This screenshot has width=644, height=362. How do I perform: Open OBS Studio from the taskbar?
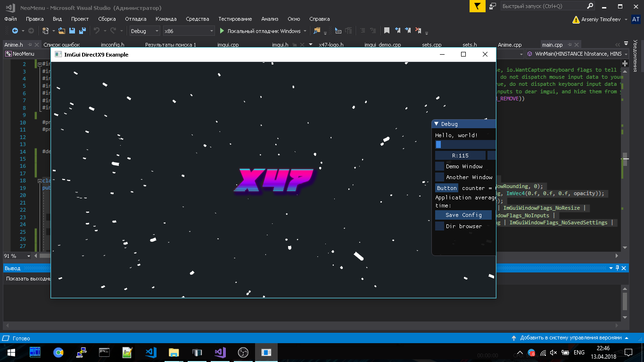(x=243, y=352)
